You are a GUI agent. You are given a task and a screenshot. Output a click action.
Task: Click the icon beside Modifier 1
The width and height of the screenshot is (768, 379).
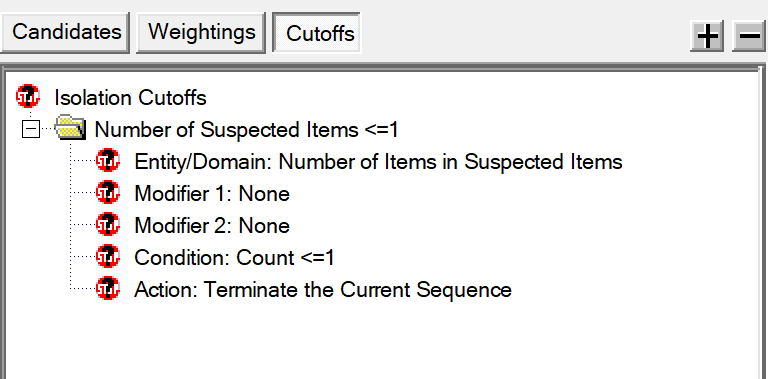pyautogui.click(x=108, y=192)
